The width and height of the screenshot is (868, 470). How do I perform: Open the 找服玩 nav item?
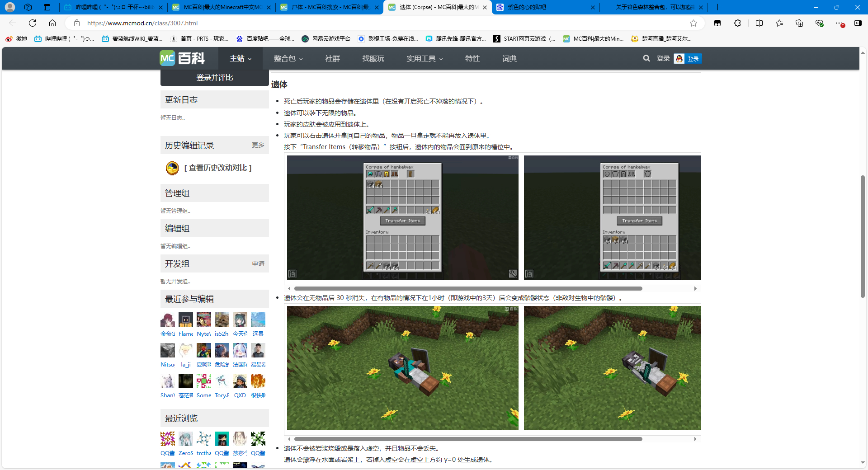[x=373, y=58]
